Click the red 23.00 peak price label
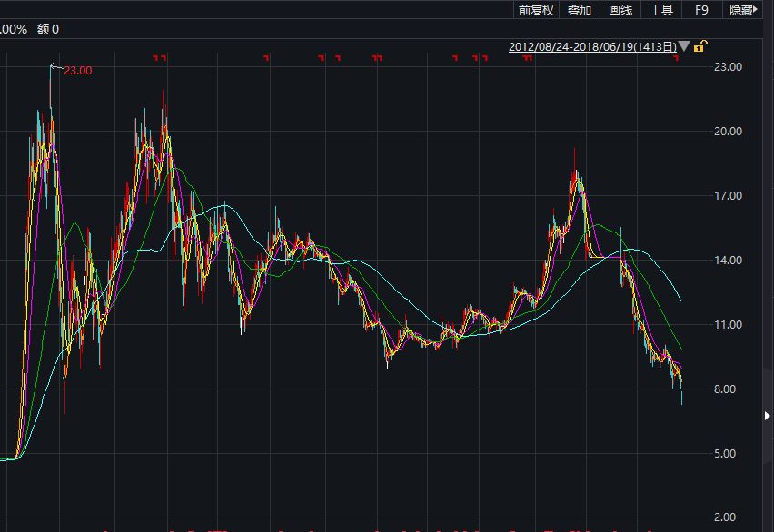 (x=78, y=71)
